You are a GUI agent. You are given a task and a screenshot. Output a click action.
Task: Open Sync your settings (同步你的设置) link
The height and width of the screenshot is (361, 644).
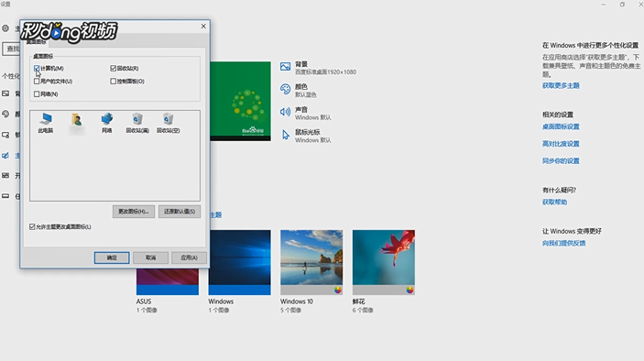tap(561, 160)
